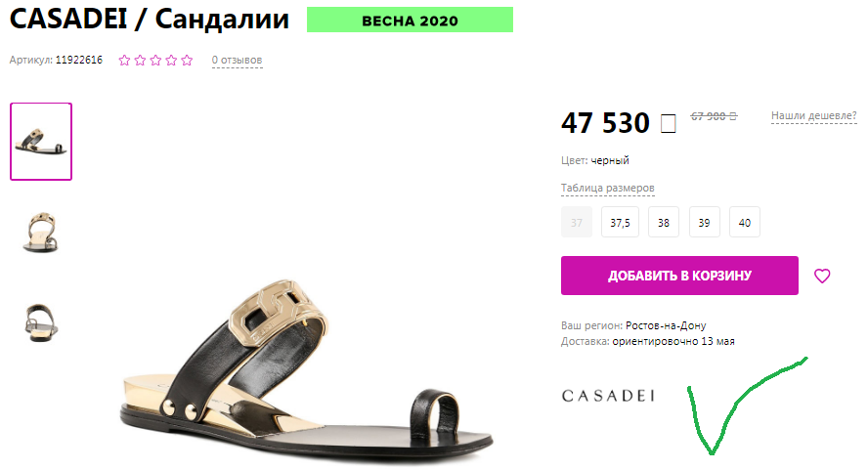The width and height of the screenshot is (868, 470).
Task: Rate product with third star
Action: [x=155, y=61]
